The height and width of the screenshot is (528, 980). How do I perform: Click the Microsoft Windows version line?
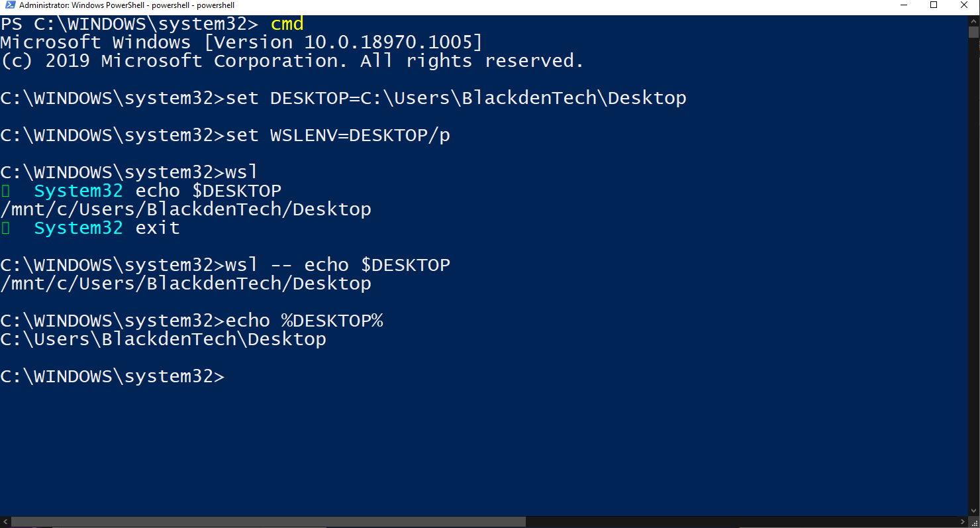pos(241,42)
